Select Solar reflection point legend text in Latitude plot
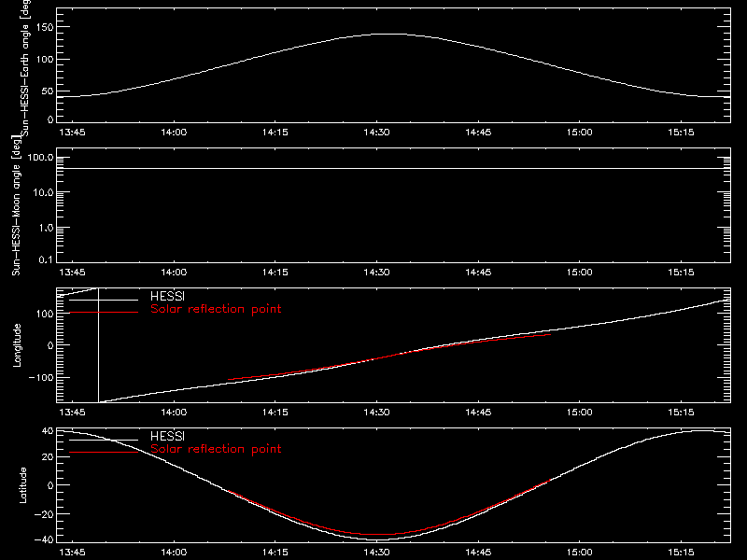The width and height of the screenshot is (747, 560). pyautogui.click(x=216, y=449)
